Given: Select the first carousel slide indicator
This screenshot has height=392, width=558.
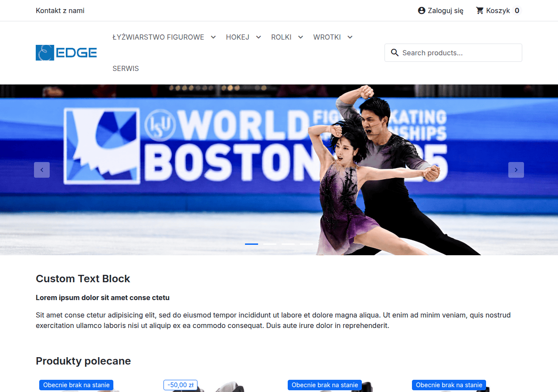Looking at the screenshot, I should (x=252, y=244).
